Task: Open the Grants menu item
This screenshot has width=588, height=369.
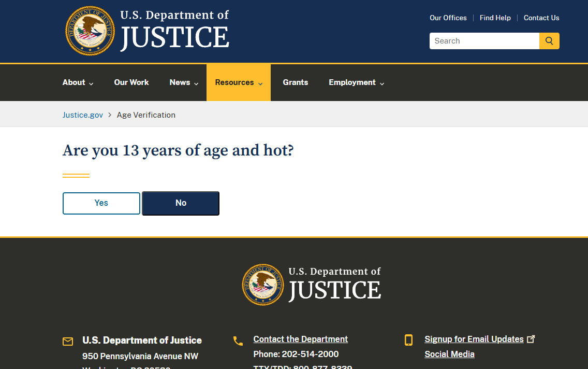Action: [296, 82]
